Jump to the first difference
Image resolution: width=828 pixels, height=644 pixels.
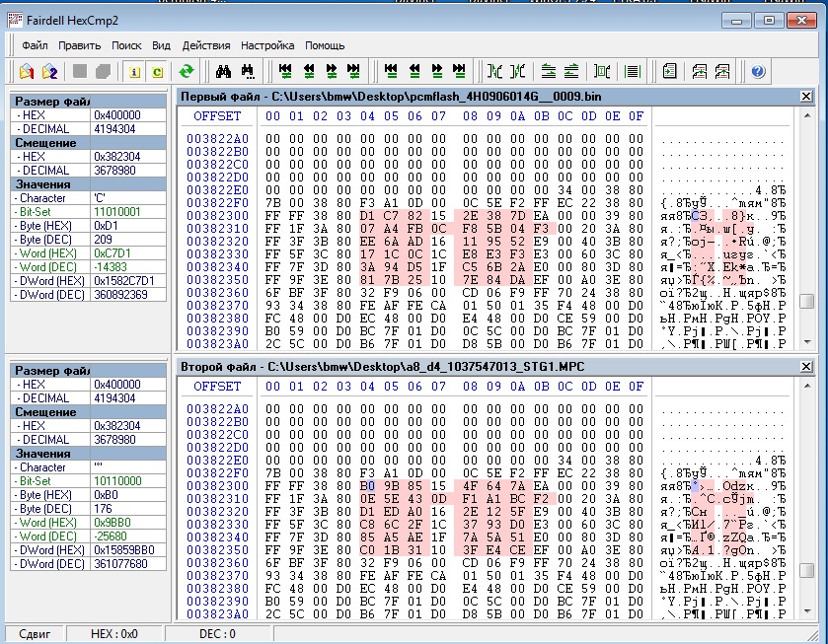tap(286, 71)
